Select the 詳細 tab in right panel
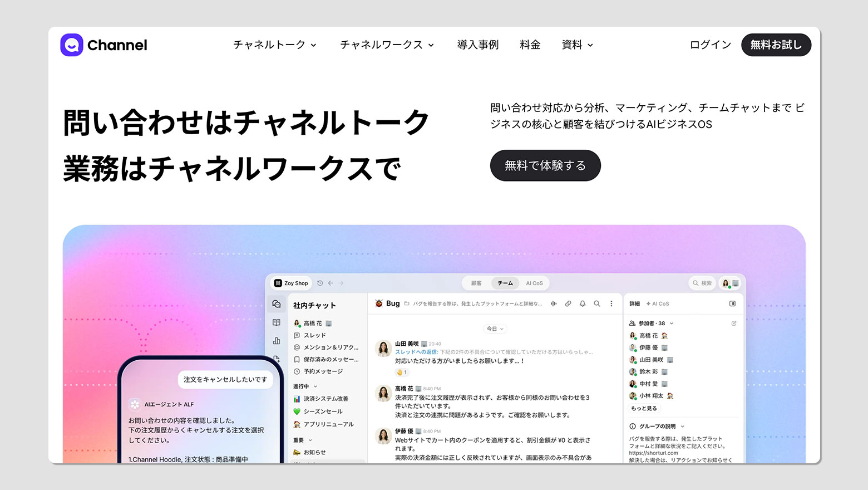868x490 pixels. click(634, 303)
